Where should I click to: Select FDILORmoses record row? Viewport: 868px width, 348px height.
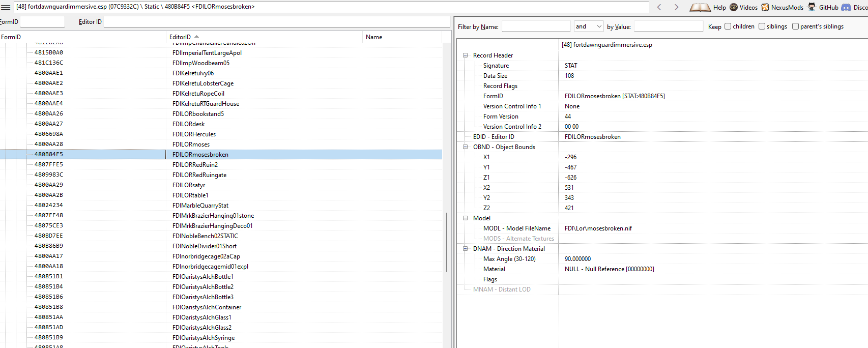coord(221,144)
